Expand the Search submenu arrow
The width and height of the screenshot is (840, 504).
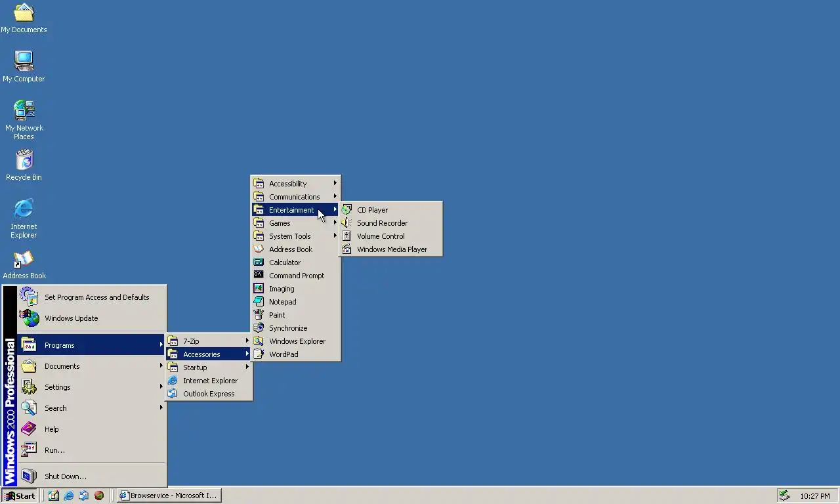pyautogui.click(x=161, y=408)
